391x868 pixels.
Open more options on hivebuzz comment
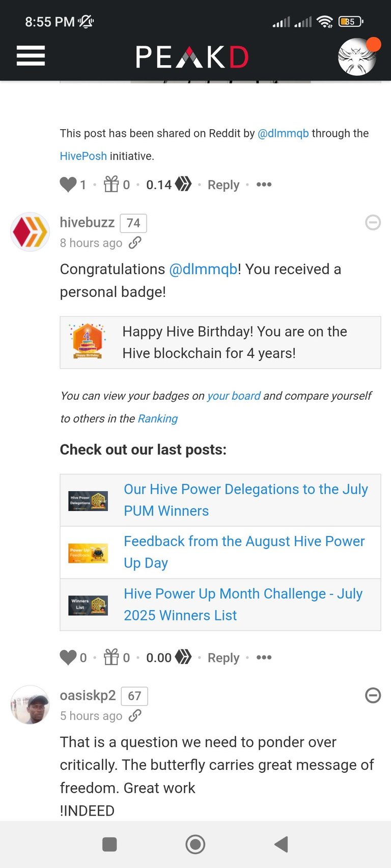(x=264, y=657)
